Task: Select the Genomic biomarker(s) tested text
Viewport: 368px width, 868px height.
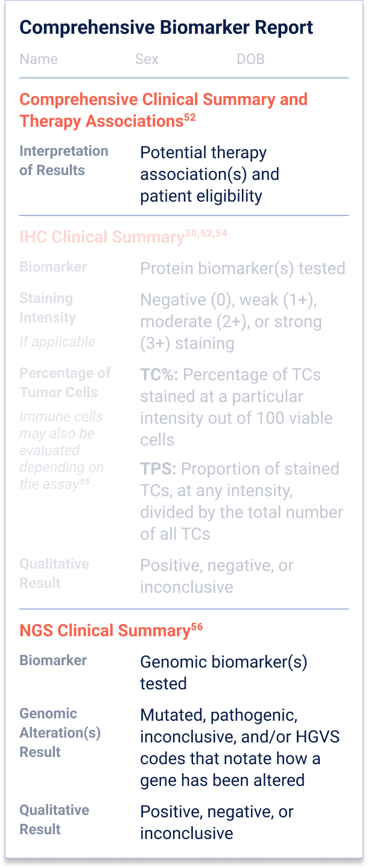Action: pyautogui.click(x=223, y=672)
